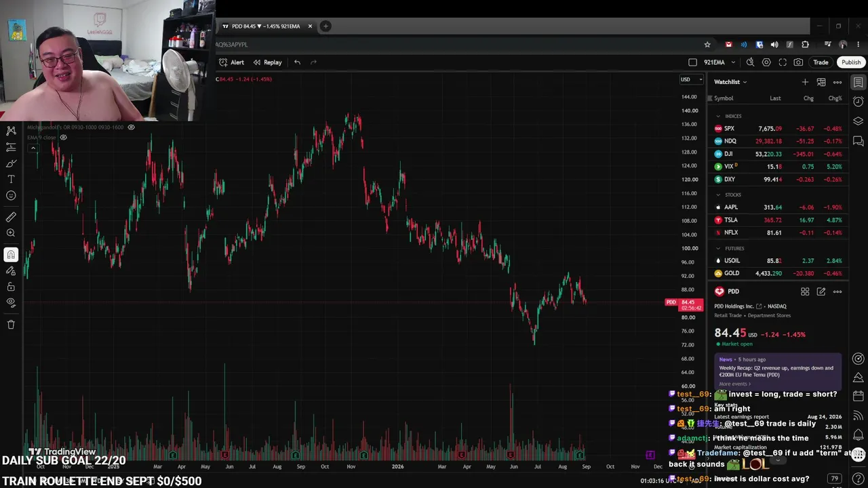
Task: Redo the last chart action
Action: click(313, 62)
